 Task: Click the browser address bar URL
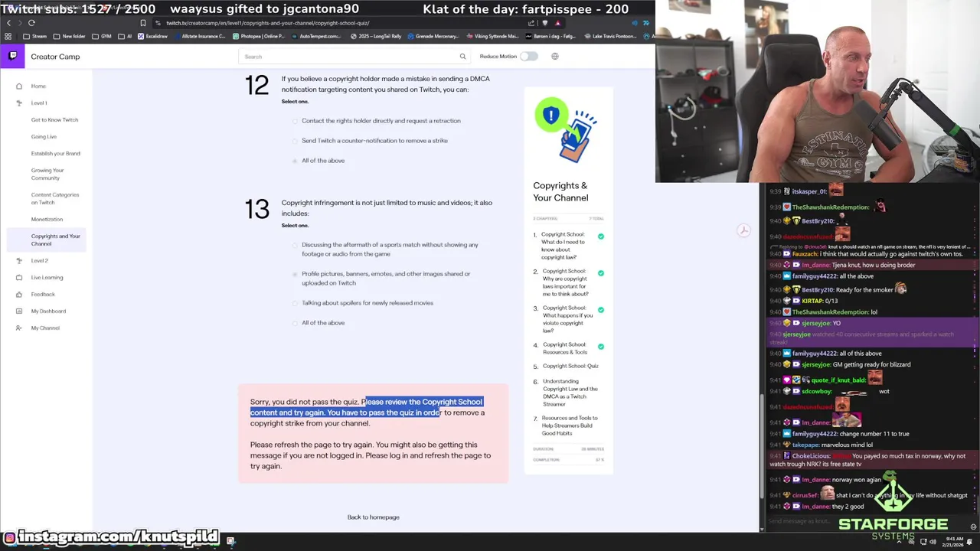pos(267,23)
